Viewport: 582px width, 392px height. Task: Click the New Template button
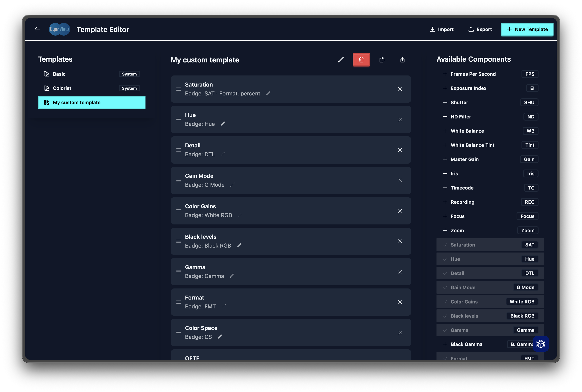coord(527,29)
